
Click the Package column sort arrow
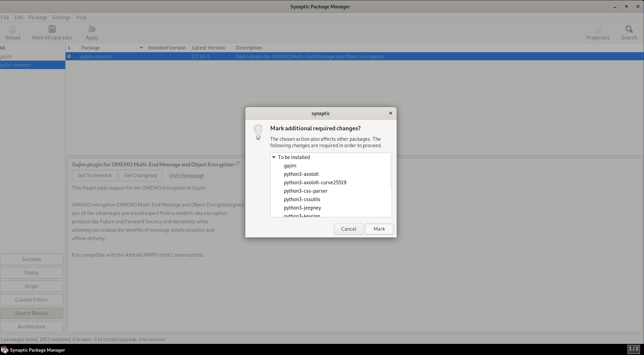tap(141, 48)
